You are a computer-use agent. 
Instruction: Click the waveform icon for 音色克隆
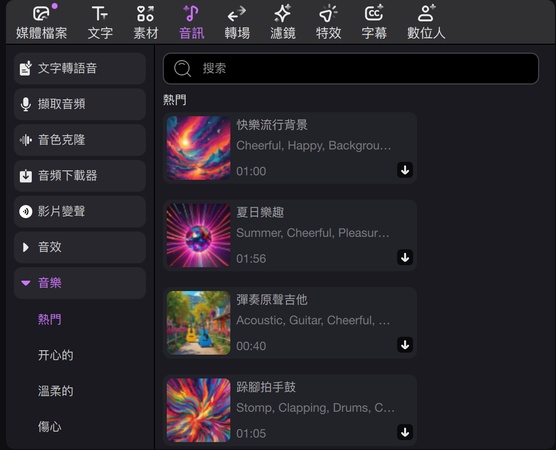26,140
